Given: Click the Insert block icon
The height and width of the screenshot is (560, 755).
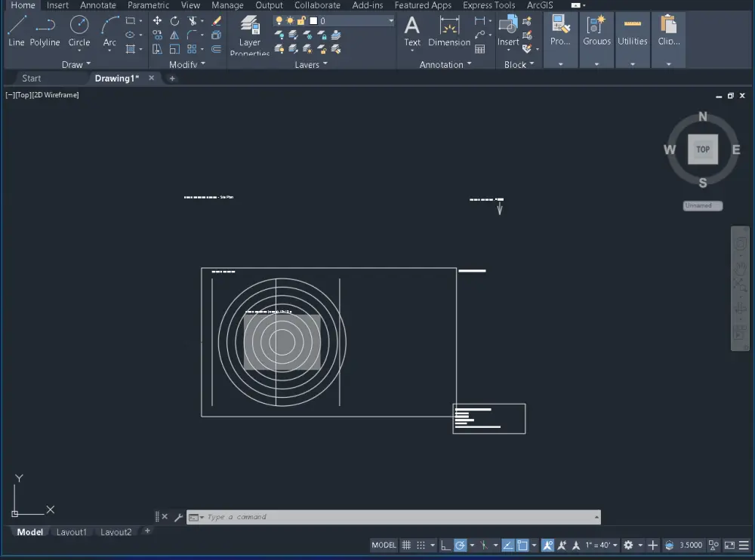Looking at the screenshot, I should coord(507,30).
